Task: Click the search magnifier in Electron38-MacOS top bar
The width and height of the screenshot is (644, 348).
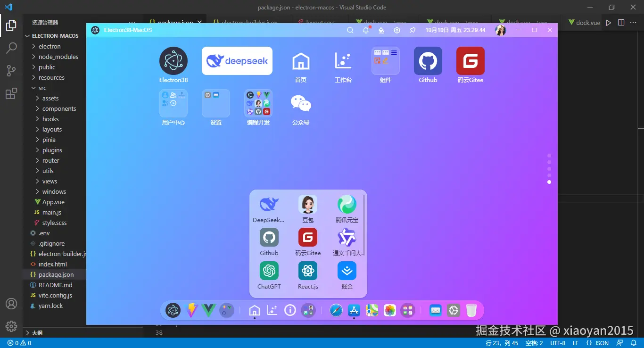Action: pyautogui.click(x=350, y=30)
